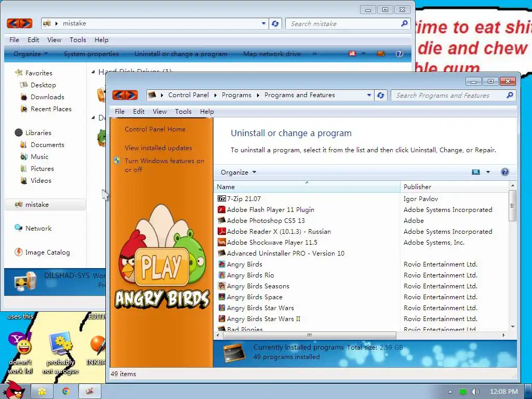Select the Angry Birds Star Wars II icon
This screenshot has height=399, width=532.
click(221, 318)
